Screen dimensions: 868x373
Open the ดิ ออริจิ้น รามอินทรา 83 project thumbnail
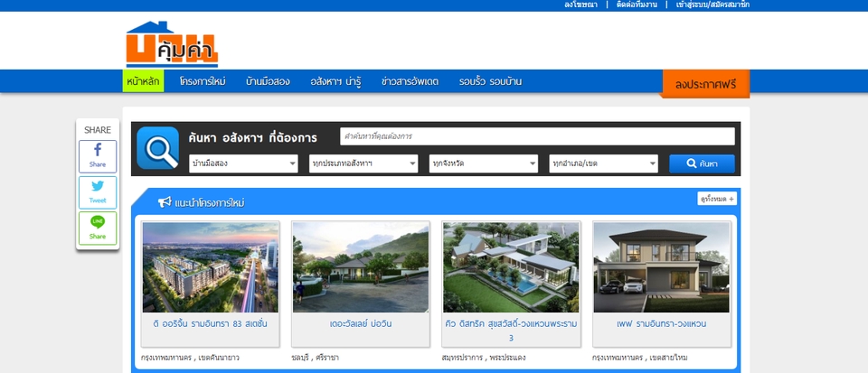tap(211, 267)
